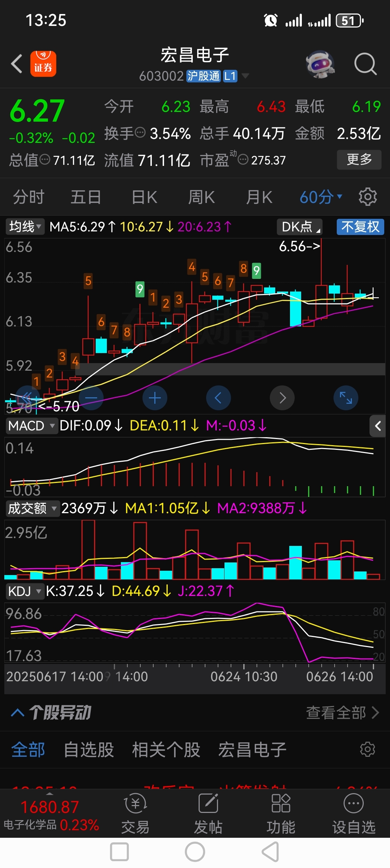Open the orange 证券 brokerage icon
This screenshot has height=868, width=390.
(x=43, y=64)
